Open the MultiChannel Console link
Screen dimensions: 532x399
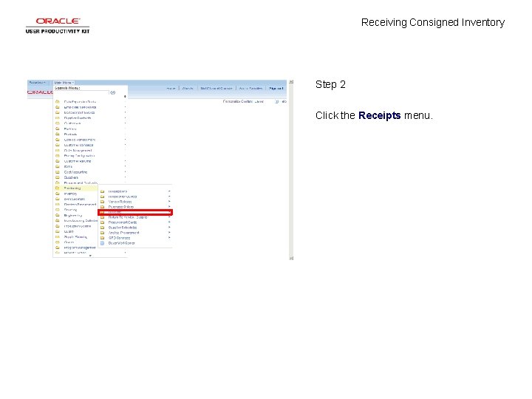(216, 89)
